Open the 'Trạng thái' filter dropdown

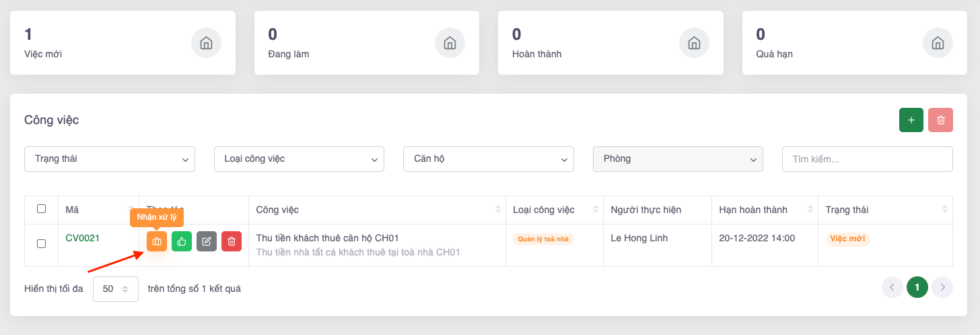(110, 159)
